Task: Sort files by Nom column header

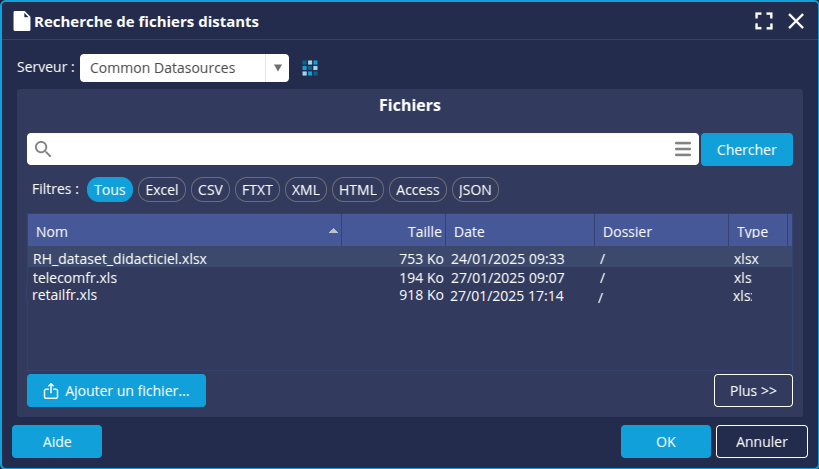Action: tap(180, 231)
